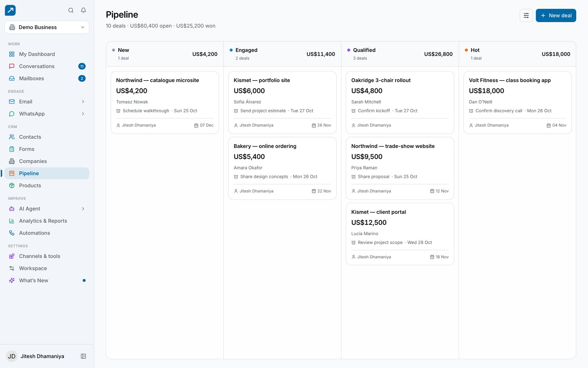Click Companies building icon
588x368 pixels.
coord(12,161)
